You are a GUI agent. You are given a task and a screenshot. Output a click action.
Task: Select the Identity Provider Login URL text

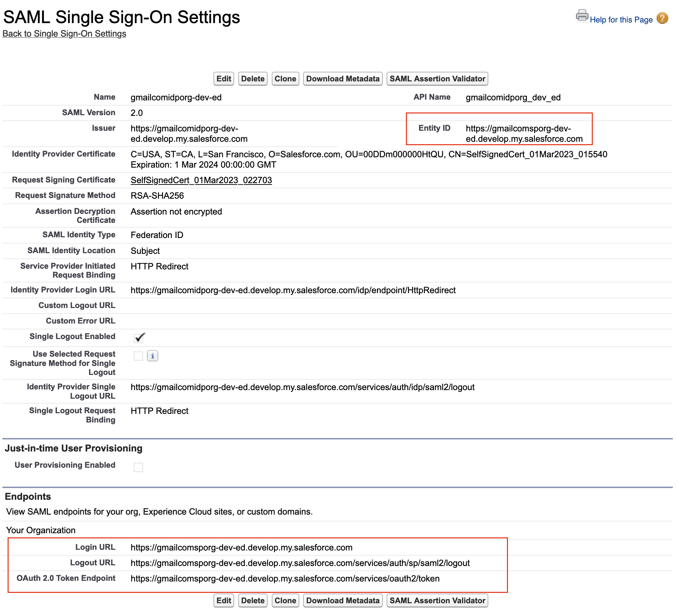[293, 290]
